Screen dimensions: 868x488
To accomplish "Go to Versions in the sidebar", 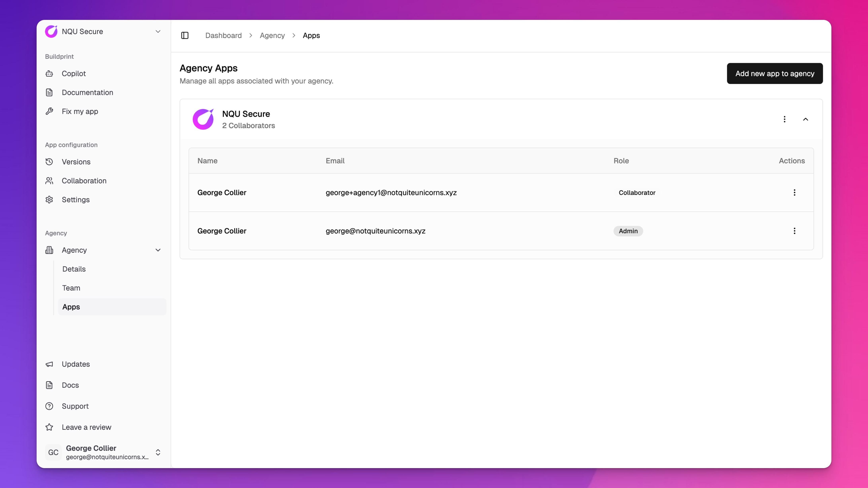I will point(103,162).
